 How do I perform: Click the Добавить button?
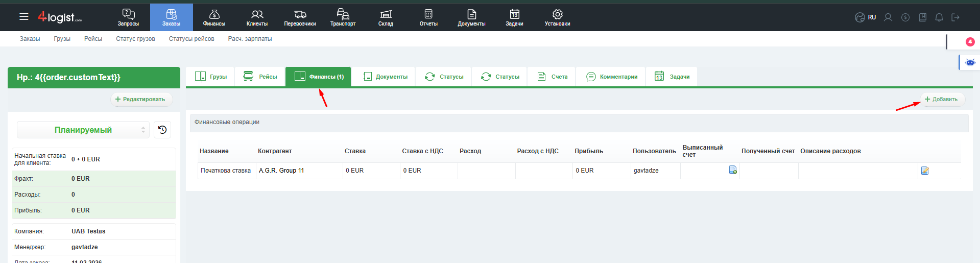(x=941, y=99)
